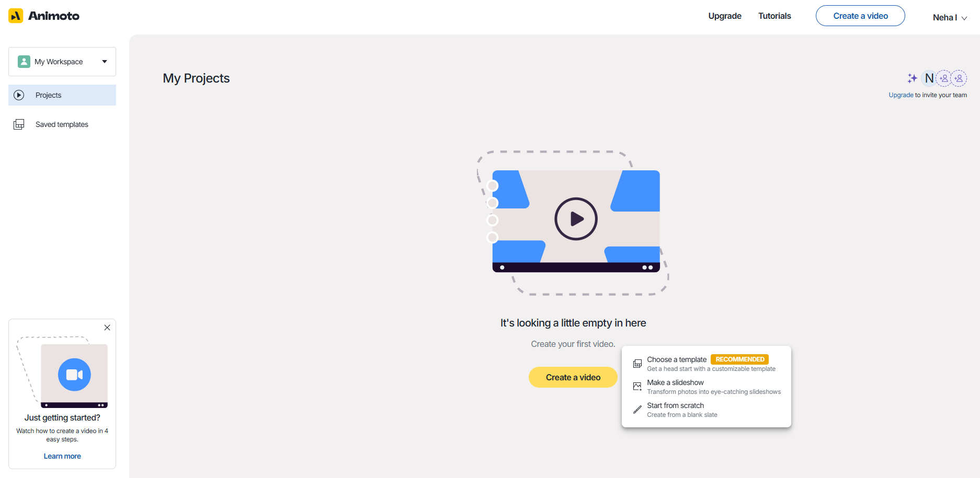Image resolution: width=980 pixels, height=478 pixels.
Task: Choose 'Start from scratch' in the menu
Action: click(675, 405)
